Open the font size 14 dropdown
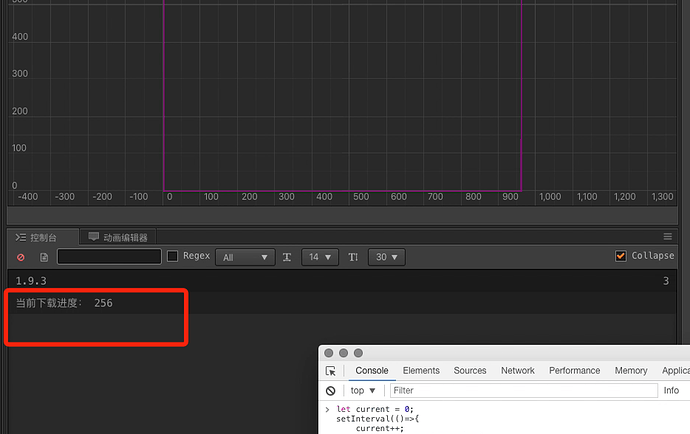The width and height of the screenshot is (690, 434). [x=320, y=257]
